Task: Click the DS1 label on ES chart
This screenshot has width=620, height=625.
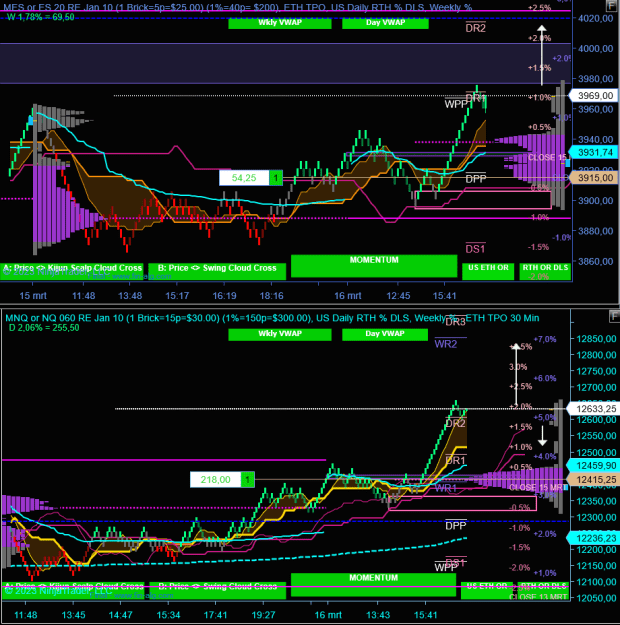Action: click(x=475, y=249)
